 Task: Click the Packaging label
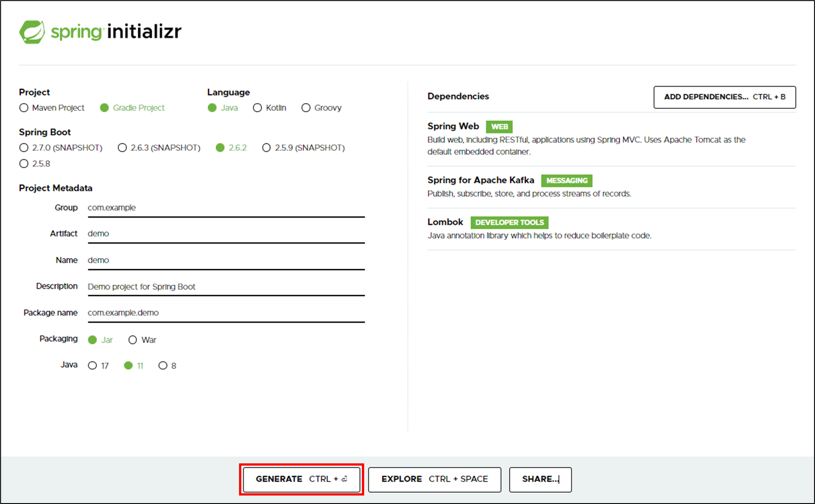pos(59,339)
